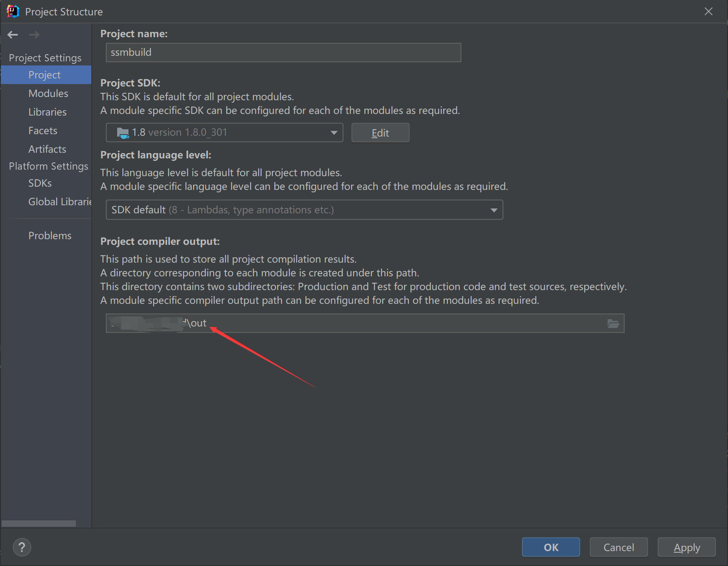
Task: Click the Edit SDK button
Action: click(380, 133)
